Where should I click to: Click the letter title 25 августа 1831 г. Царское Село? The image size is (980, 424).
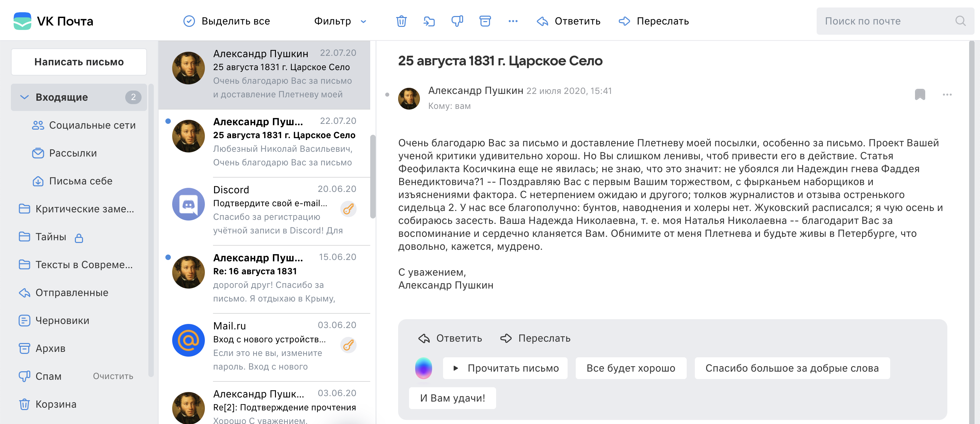[x=500, y=61]
